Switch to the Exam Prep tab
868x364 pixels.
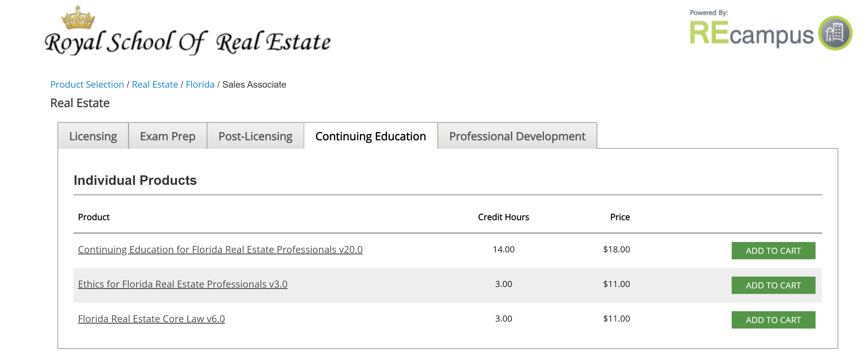click(x=167, y=136)
